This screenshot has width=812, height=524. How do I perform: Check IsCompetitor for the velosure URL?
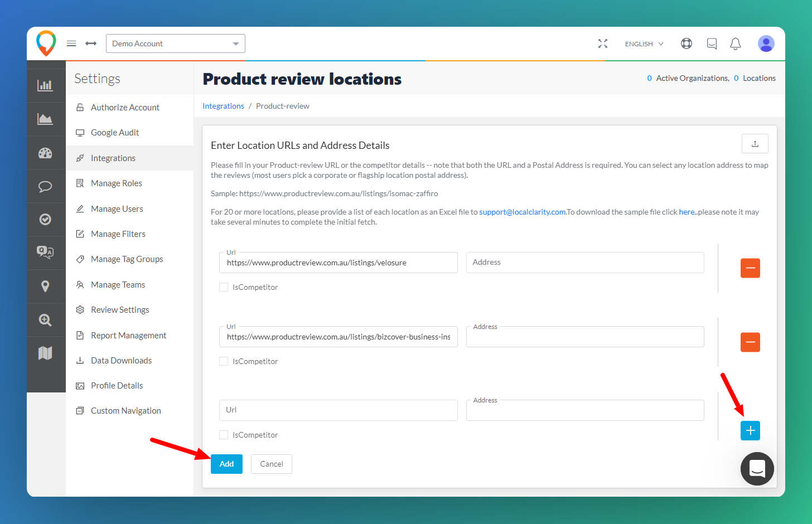click(x=224, y=287)
